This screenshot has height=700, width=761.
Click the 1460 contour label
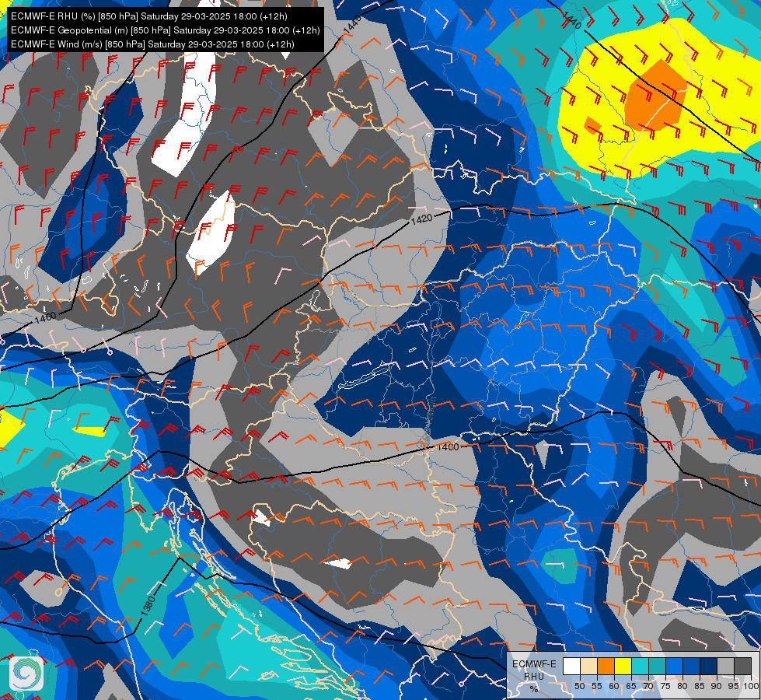pos(46,318)
